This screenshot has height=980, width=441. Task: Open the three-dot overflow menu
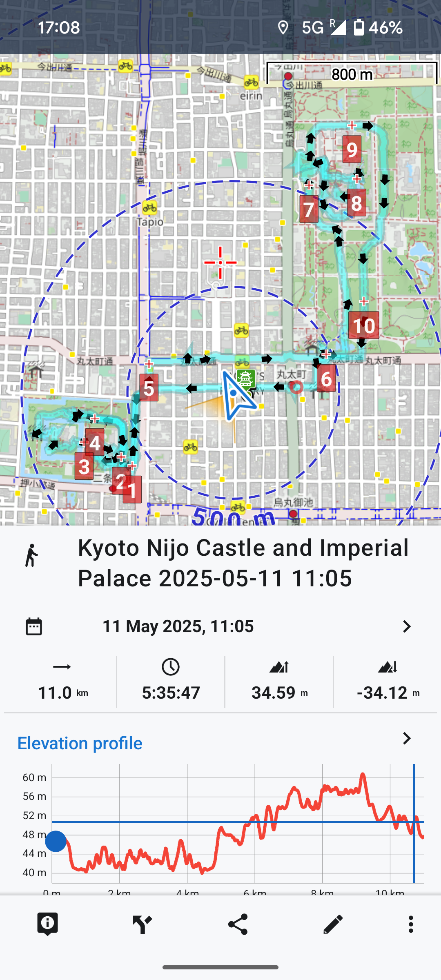pyautogui.click(x=411, y=924)
